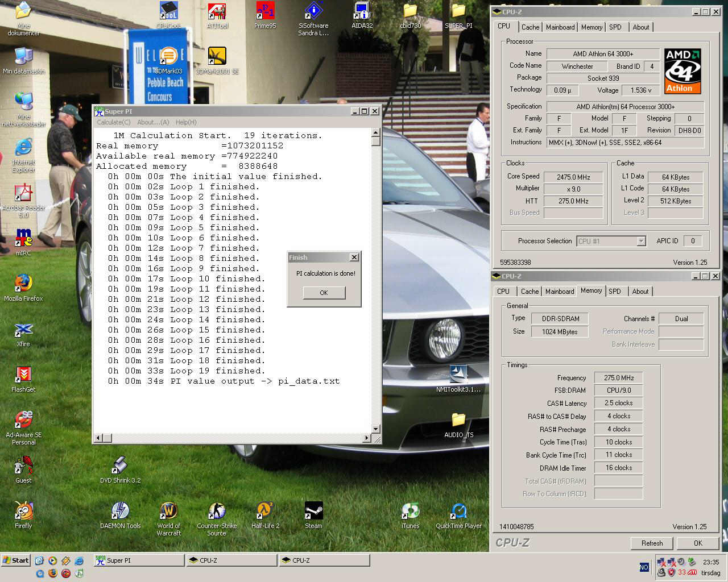
Task: Open the SiSoftware Sandra desktop icon
Action: point(313,13)
